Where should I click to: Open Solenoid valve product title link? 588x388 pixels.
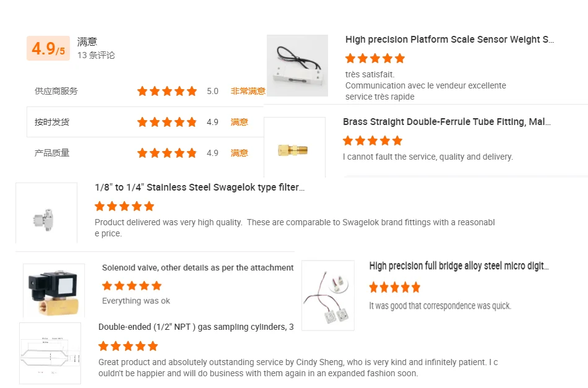pos(197,268)
